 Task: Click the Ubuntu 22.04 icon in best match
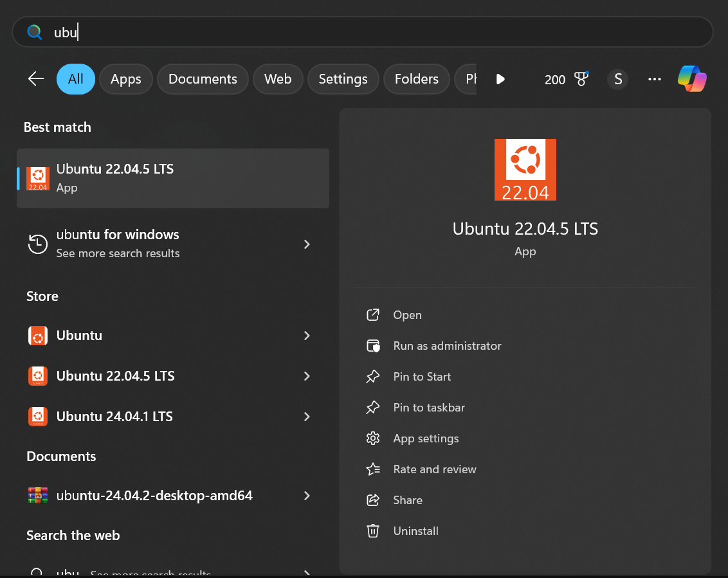point(38,179)
